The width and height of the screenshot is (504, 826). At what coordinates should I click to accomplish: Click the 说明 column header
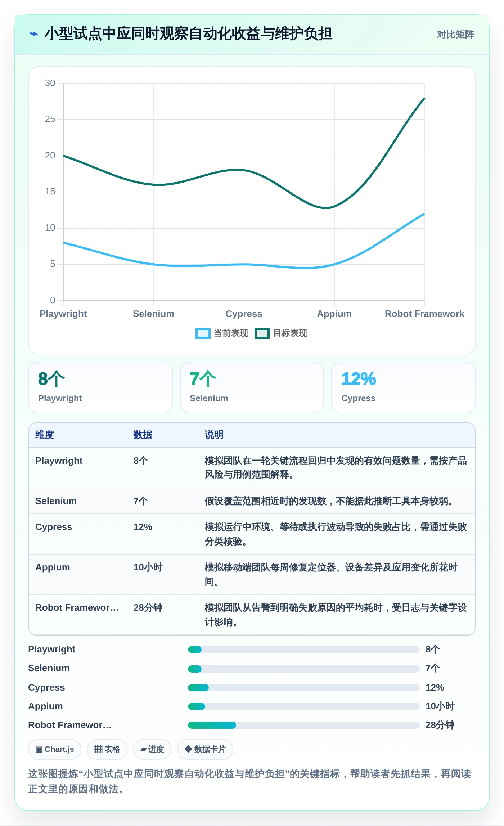214,435
